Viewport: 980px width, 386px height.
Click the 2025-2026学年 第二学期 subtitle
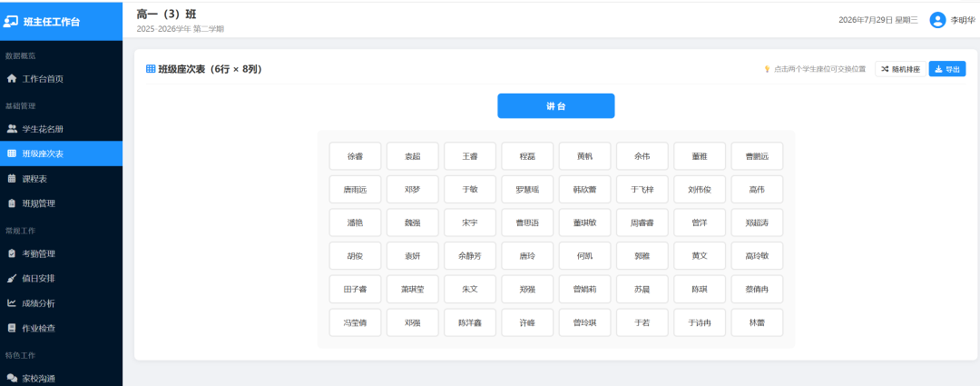[x=180, y=29]
